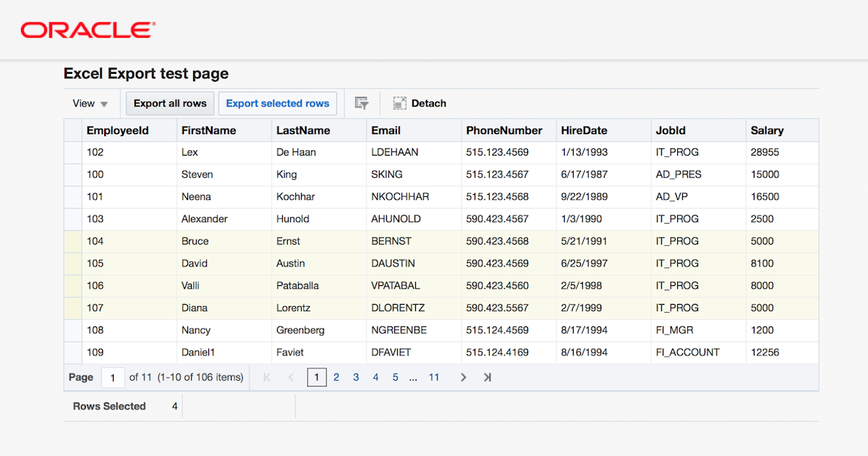Deselect Bruce Ernst's highlighted row
The image size is (868, 456).
(72, 241)
